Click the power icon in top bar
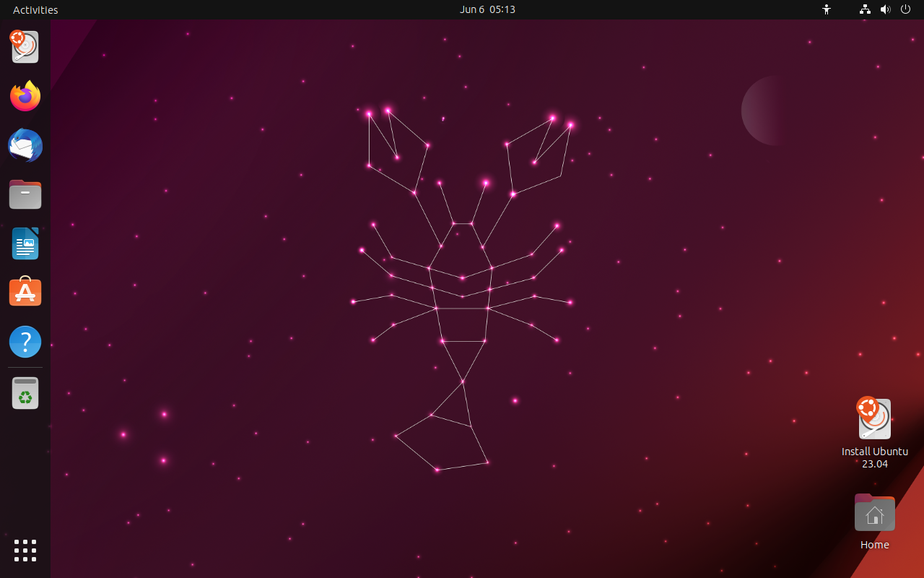 click(905, 9)
